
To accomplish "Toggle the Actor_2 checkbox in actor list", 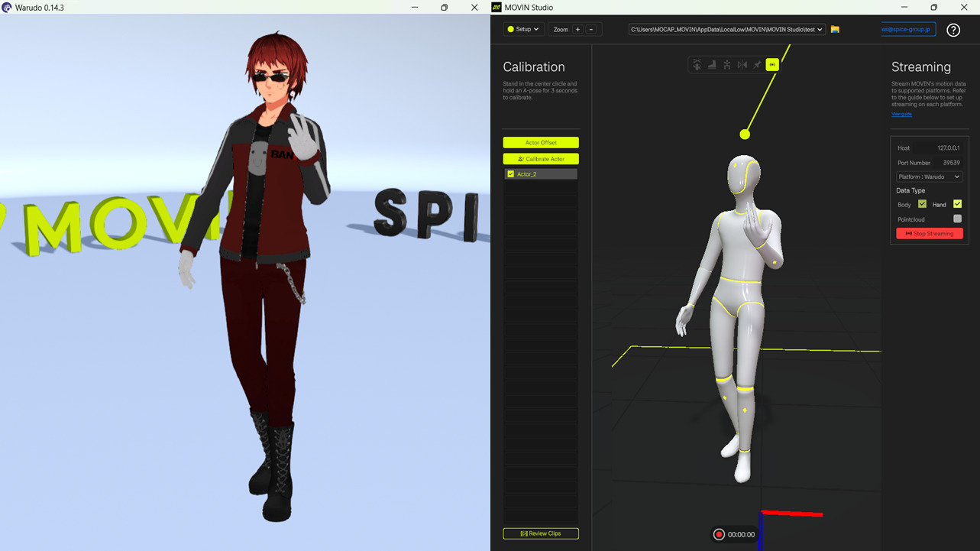I will pos(510,174).
